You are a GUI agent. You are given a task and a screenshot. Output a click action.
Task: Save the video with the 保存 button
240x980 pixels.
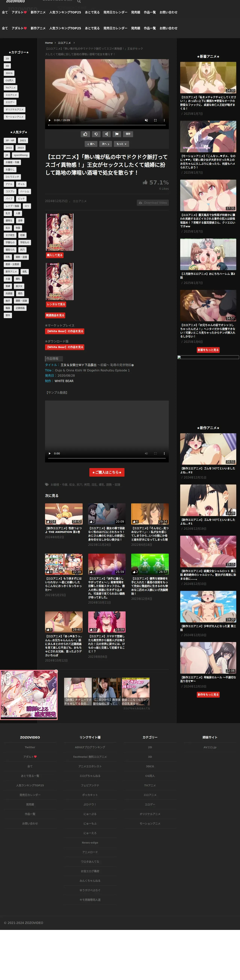[x=128, y=134]
